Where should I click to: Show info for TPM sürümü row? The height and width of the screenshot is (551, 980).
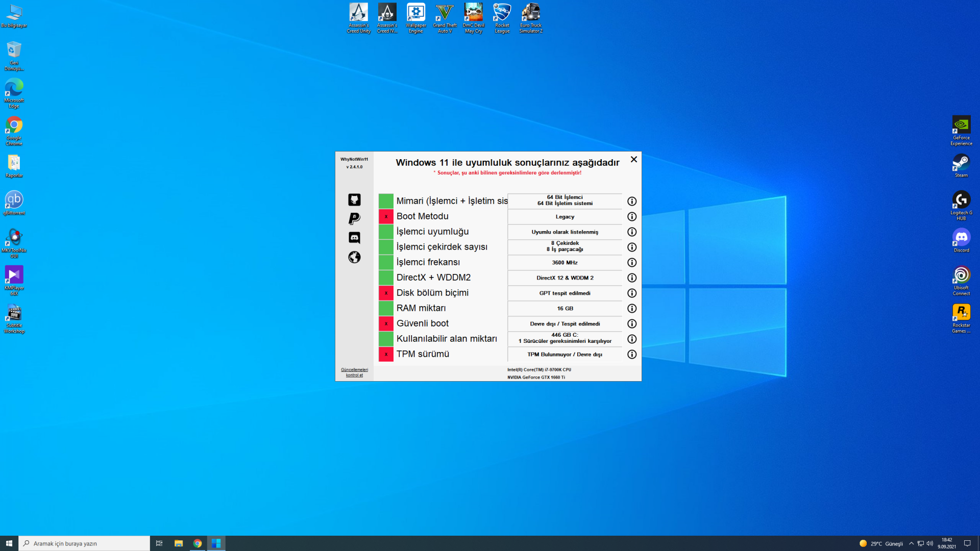pyautogui.click(x=632, y=355)
